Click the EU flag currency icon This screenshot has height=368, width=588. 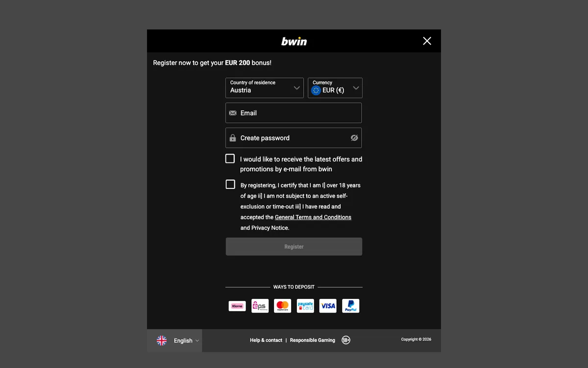point(316,90)
